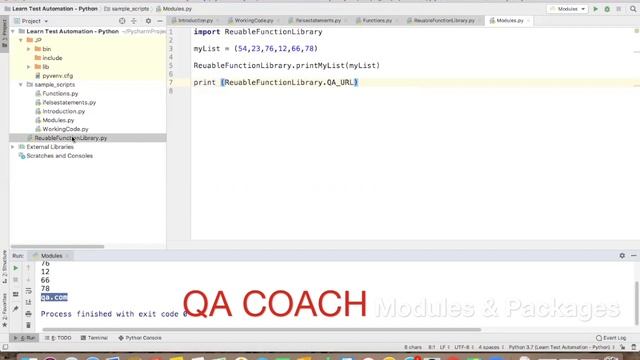Click in editor line 3 myList code

click(x=256, y=49)
